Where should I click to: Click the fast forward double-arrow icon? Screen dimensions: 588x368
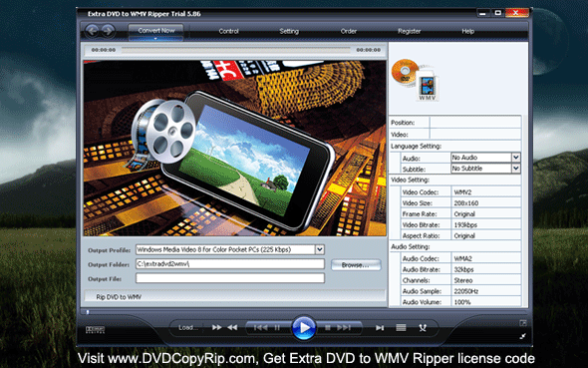216,327
